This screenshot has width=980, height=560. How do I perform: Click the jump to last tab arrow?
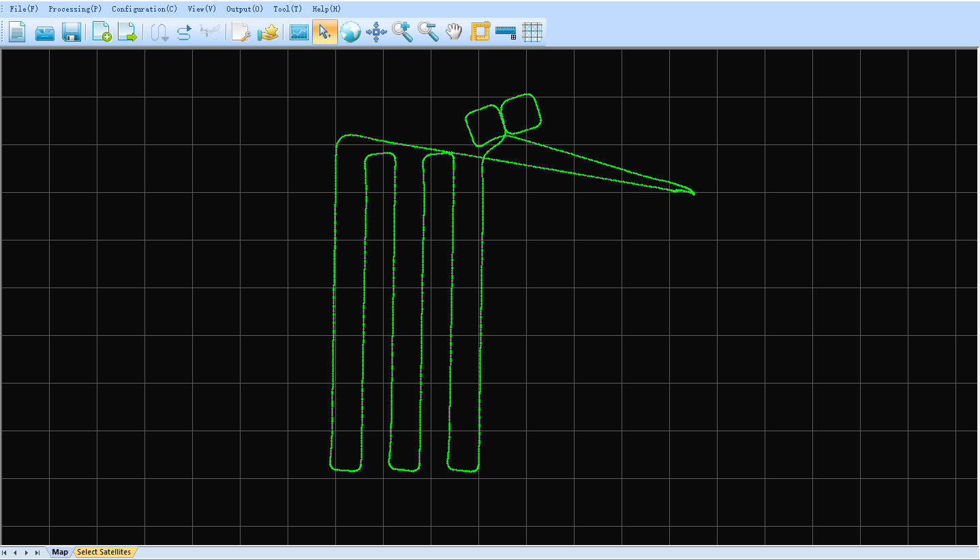click(x=37, y=553)
